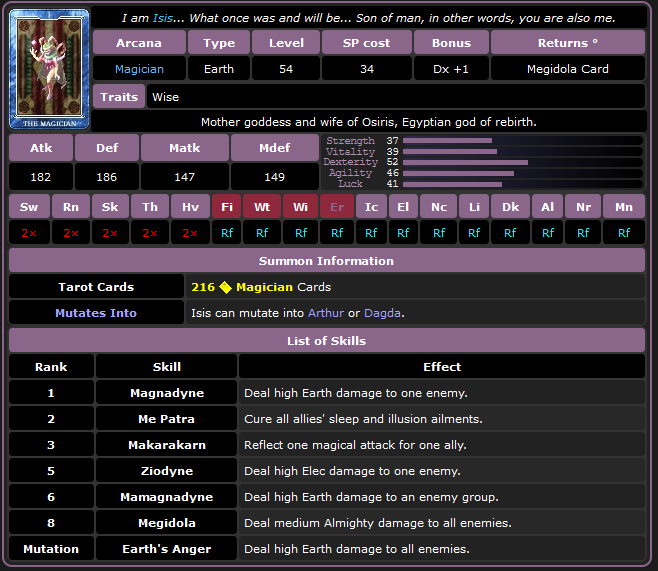
Task: Open the Mutates Into link
Action: click(96, 313)
